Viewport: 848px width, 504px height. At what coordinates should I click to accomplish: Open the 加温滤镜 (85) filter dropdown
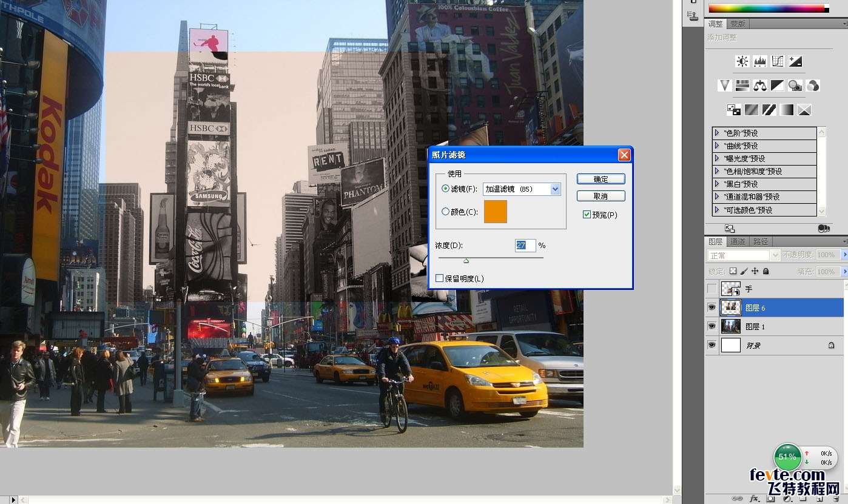coord(555,189)
